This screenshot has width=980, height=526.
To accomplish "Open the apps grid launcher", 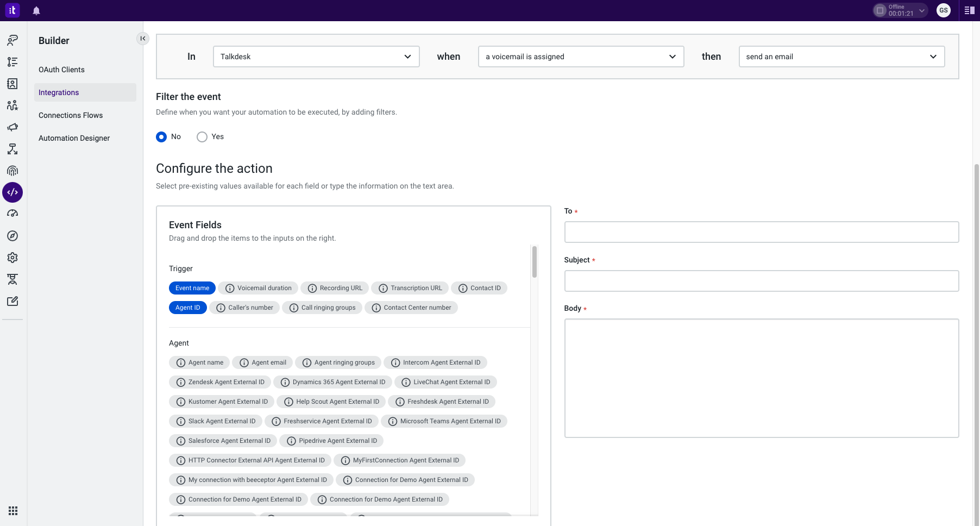I will coord(13,511).
